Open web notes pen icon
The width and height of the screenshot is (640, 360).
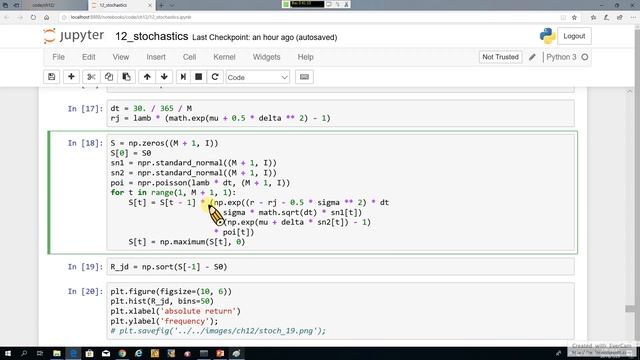(607, 17)
